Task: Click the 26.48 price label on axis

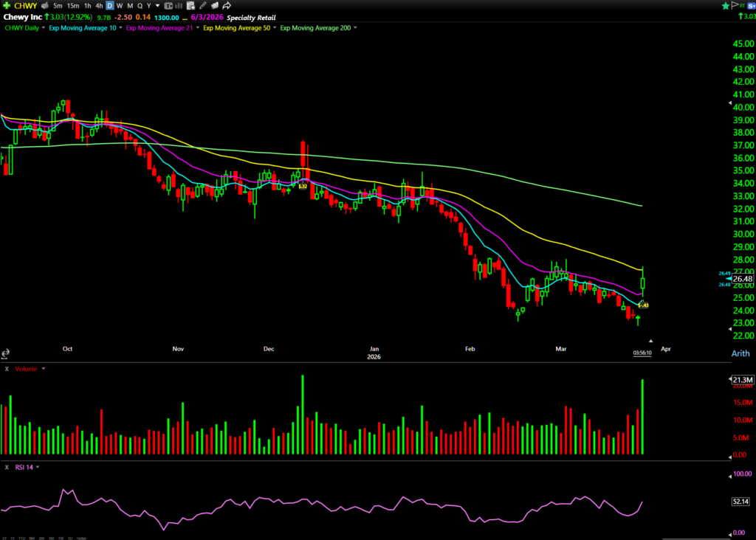Action: pyautogui.click(x=742, y=279)
